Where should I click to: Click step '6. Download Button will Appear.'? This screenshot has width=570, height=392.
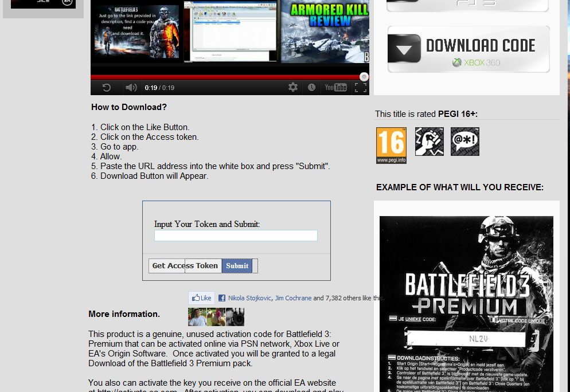pos(150,176)
